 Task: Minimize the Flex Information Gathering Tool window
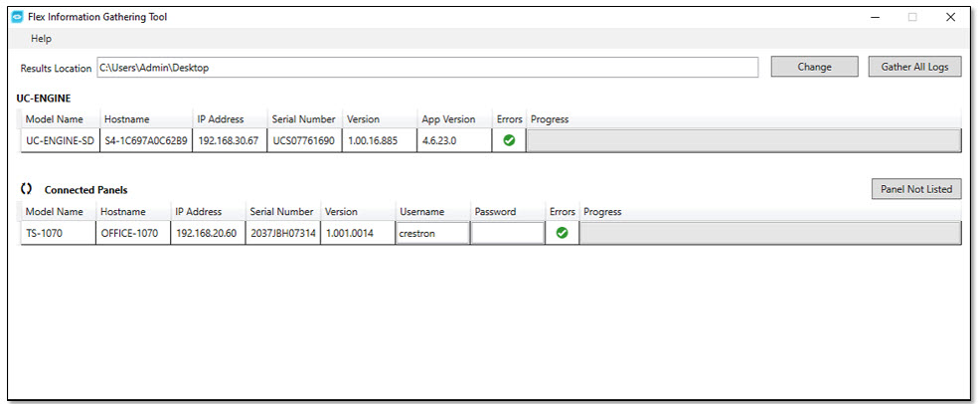pos(875,17)
